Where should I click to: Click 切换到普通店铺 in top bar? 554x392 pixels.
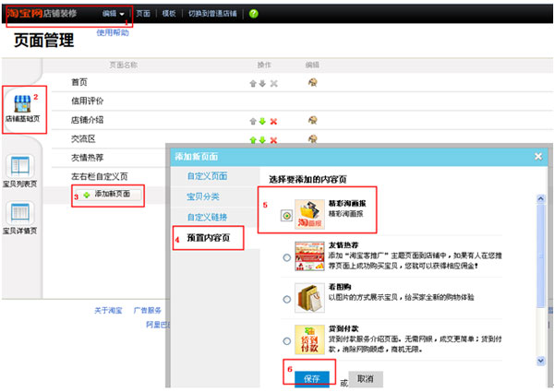pyautogui.click(x=212, y=14)
